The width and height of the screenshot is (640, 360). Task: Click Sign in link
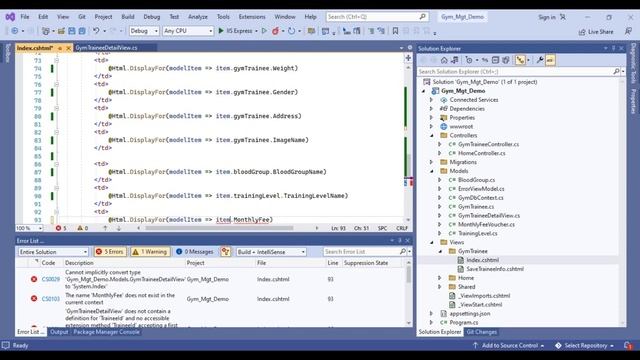click(547, 17)
